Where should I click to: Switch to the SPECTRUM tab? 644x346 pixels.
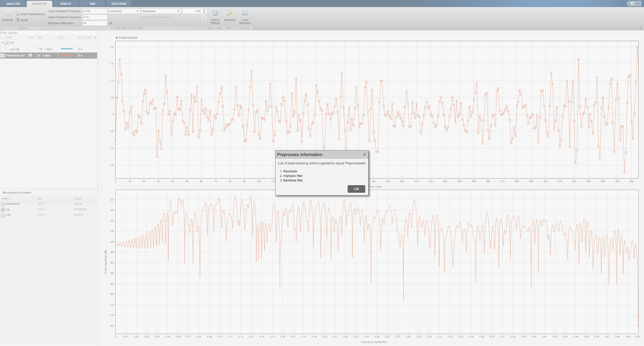pos(118,4)
